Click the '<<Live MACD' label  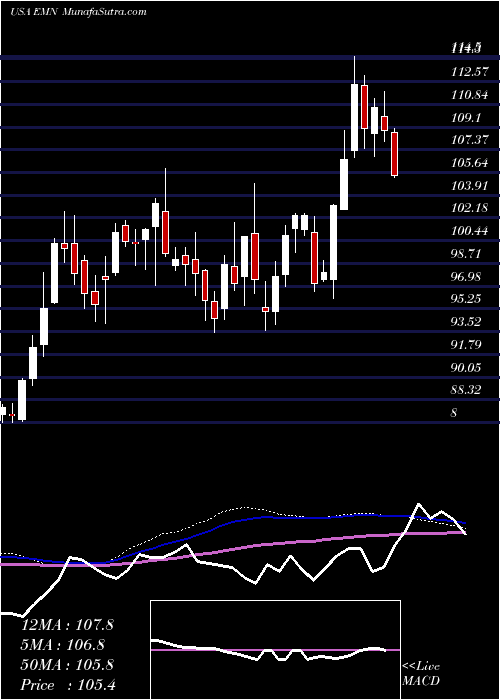pyautogui.click(x=421, y=673)
